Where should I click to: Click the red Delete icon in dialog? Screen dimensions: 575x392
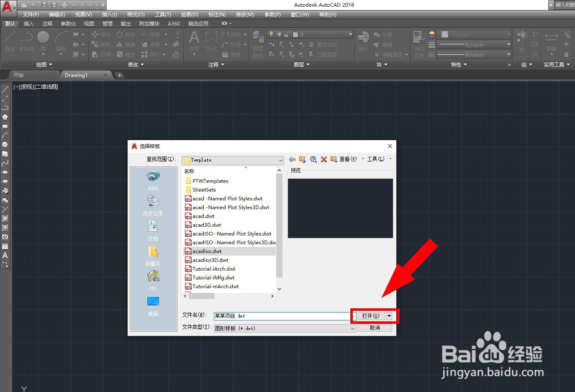click(323, 159)
